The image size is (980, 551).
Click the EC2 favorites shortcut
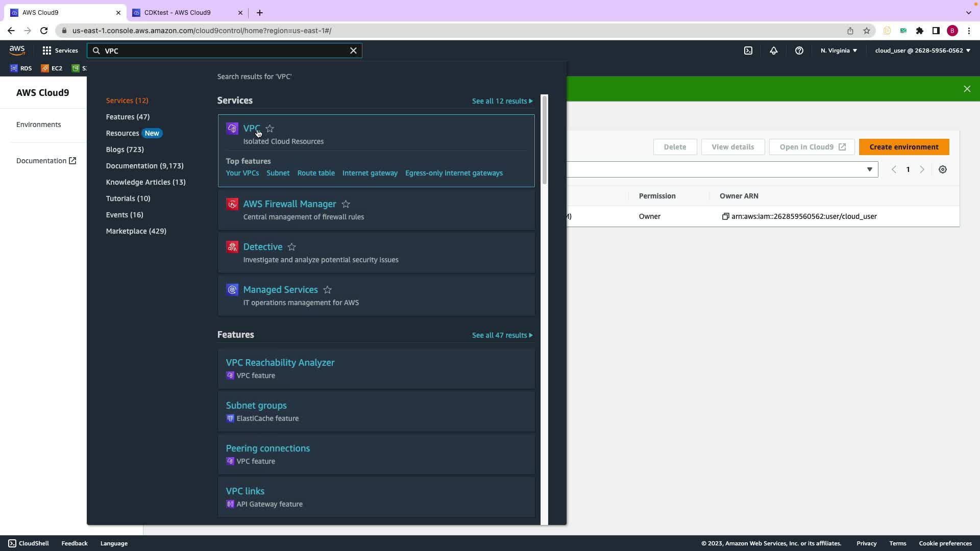(52, 68)
